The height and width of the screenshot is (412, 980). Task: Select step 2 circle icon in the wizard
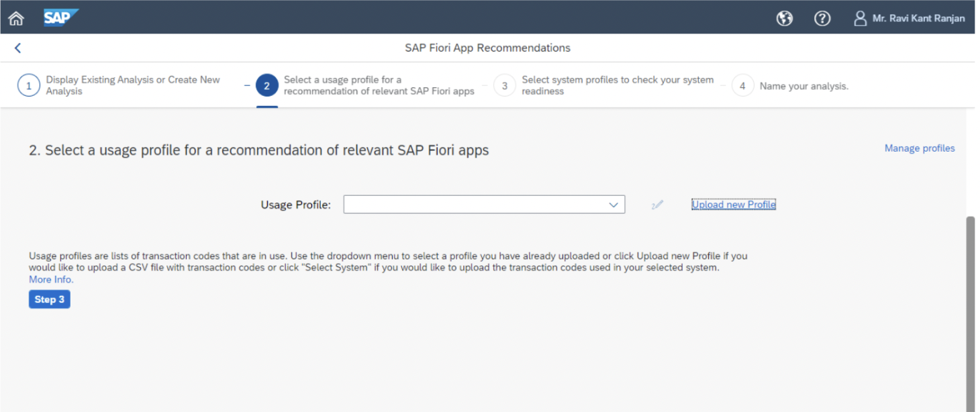[268, 85]
